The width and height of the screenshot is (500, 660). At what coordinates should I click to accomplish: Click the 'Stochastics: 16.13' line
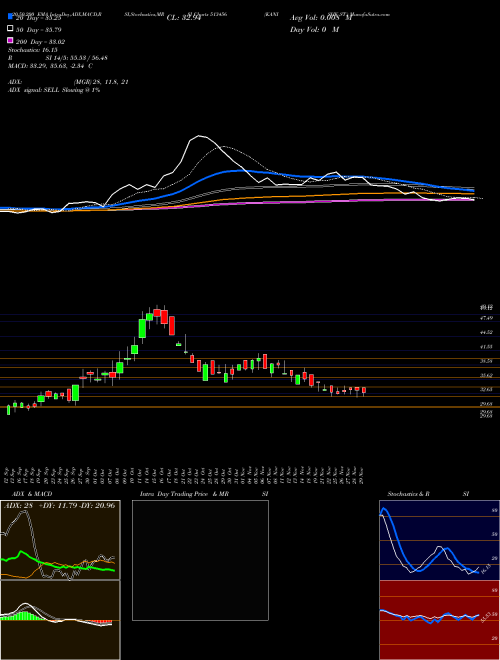click(33, 50)
